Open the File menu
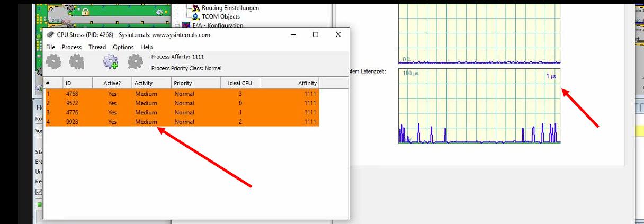The image size is (644, 224). tap(51, 47)
